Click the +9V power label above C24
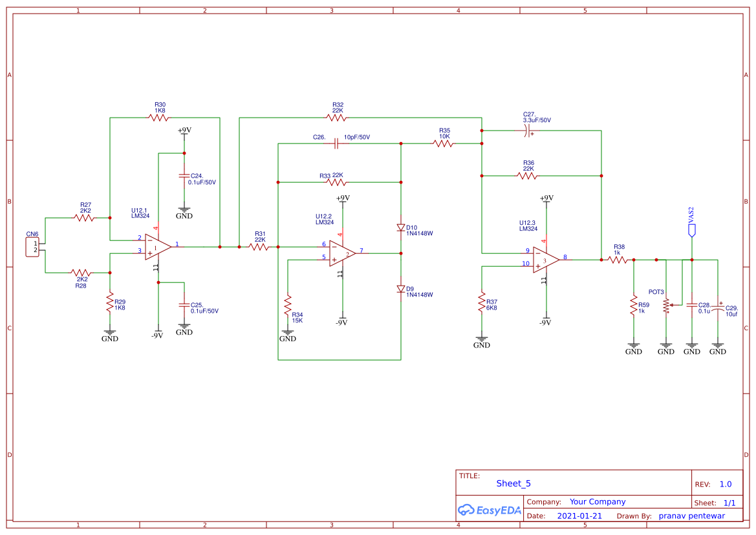Screen dimensions: 756x535 (x=185, y=130)
